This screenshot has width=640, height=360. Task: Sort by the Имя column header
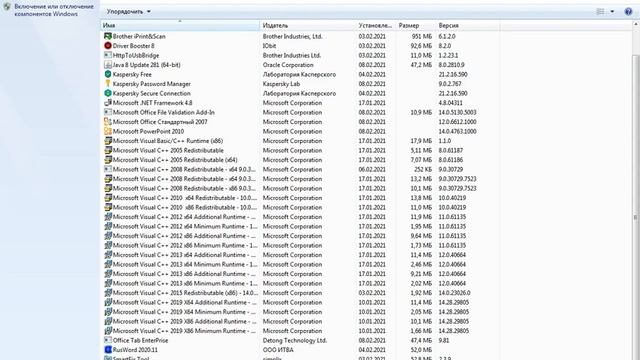tap(180, 25)
